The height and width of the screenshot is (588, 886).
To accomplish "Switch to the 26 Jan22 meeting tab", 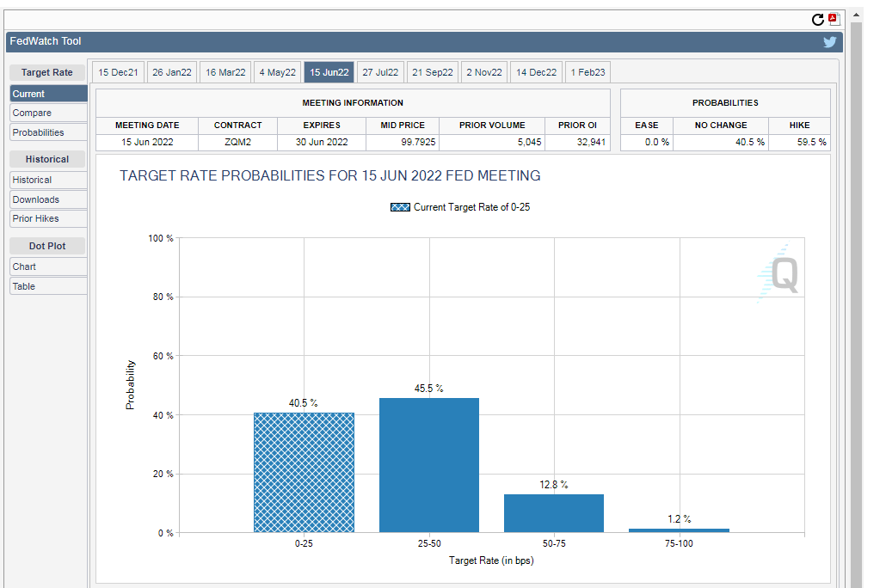I will [172, 72].
